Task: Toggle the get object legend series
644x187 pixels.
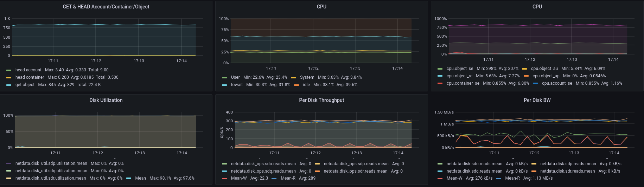Action: click(x=25, y=85)
